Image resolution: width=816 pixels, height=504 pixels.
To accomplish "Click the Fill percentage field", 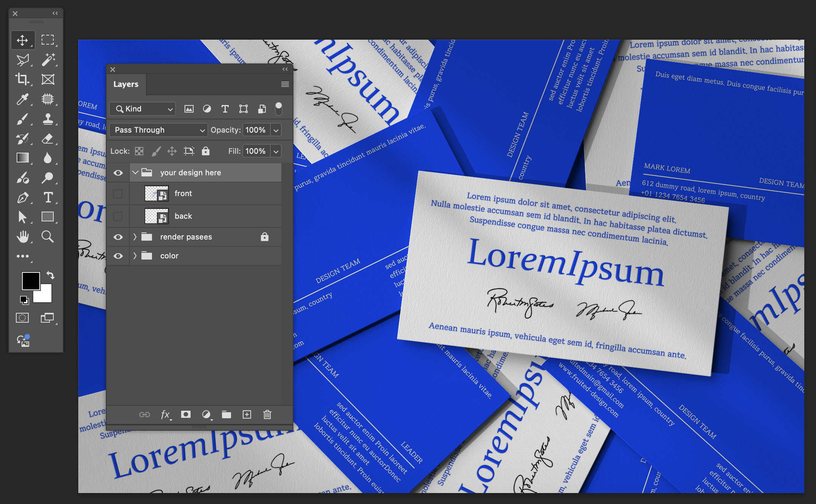I will coord(256,151).
